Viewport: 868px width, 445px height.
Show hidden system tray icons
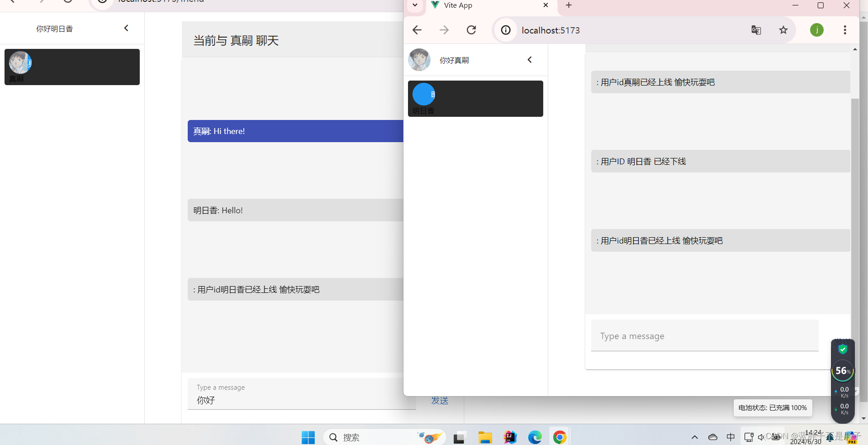695,437
